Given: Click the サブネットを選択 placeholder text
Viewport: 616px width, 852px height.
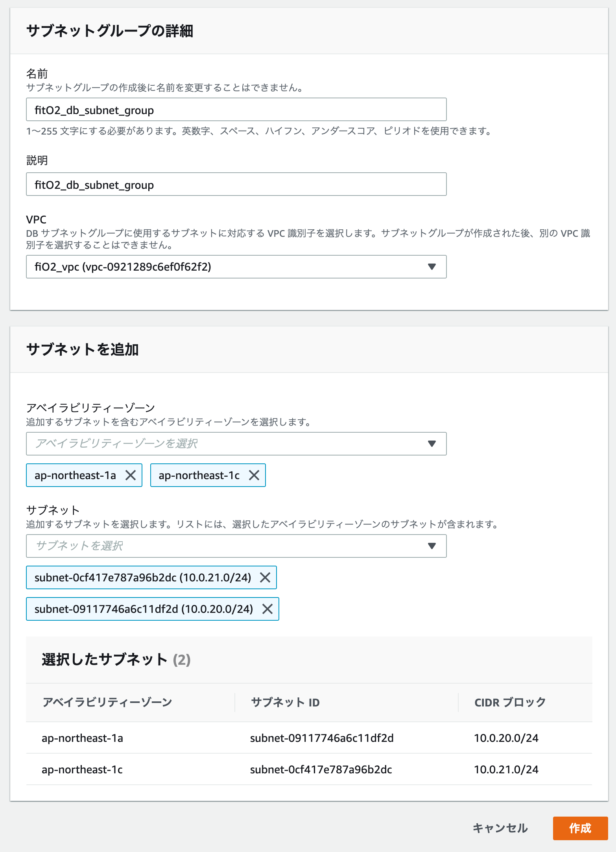Looking at the screenshot, I should click(79, 546).
